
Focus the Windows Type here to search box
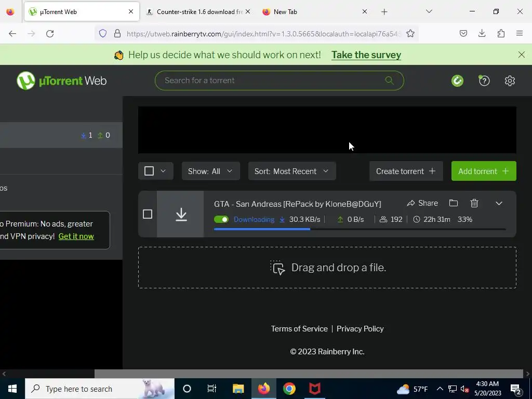click(x=100, y=389)
